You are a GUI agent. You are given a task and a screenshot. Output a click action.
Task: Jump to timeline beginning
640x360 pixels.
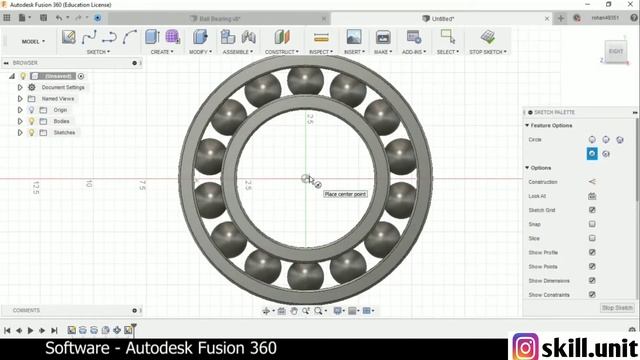[x=7, y=330]
